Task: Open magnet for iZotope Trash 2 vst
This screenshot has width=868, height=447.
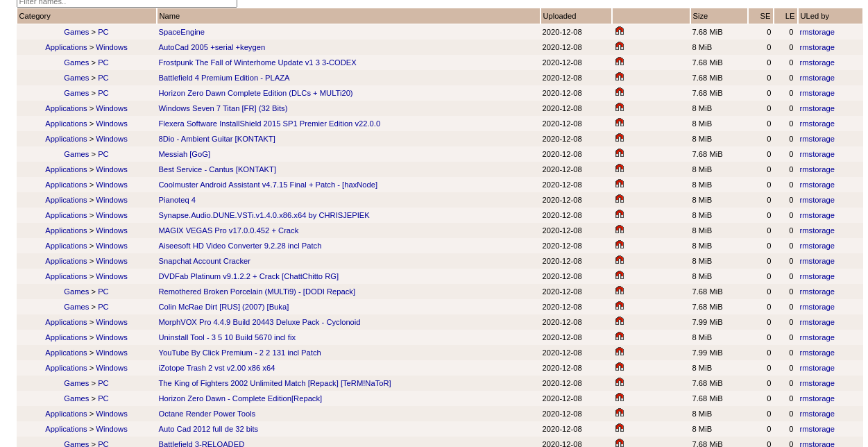Action: (x=620, y=367)
